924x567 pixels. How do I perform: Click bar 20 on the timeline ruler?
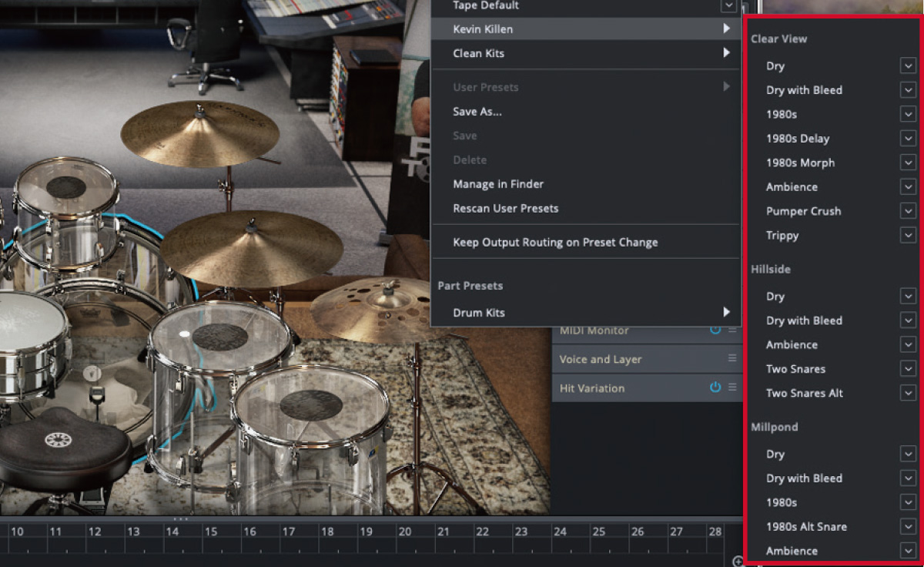406,532
